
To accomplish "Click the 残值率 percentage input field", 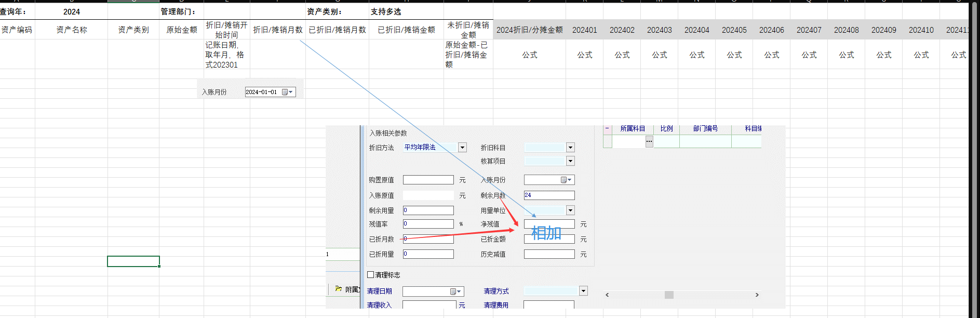I will click(x=428, y=224).
